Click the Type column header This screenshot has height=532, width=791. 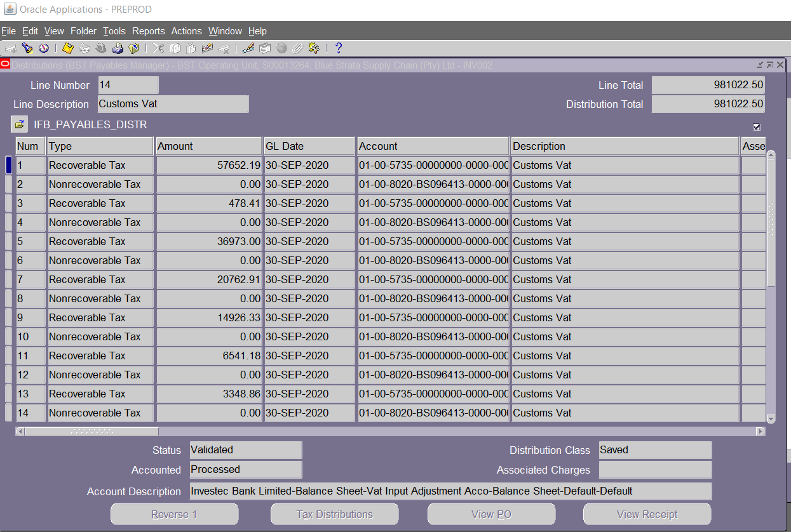[100, 146]
